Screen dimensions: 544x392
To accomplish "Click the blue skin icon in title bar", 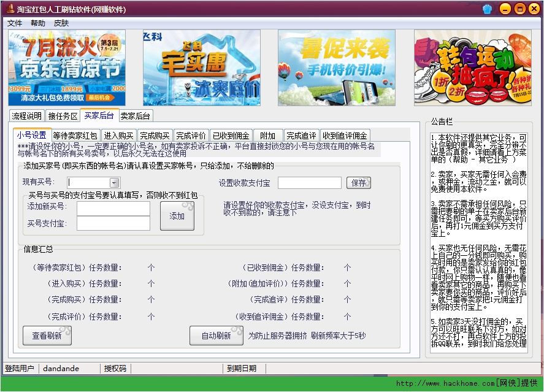I will [486, 9].
